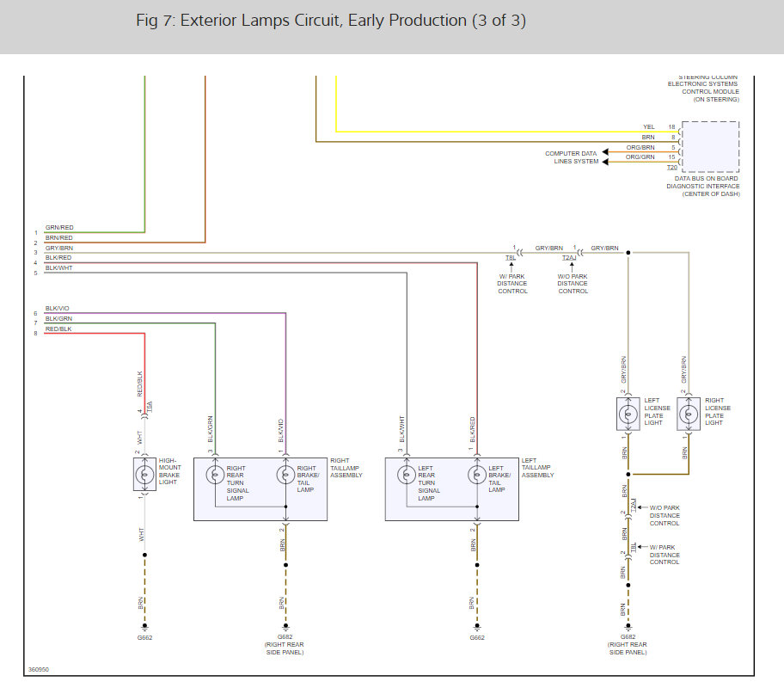Click the arrowhead on the ORG/BRN data line
The height and width of the screenshot is (694, 784).
[605, 151]
